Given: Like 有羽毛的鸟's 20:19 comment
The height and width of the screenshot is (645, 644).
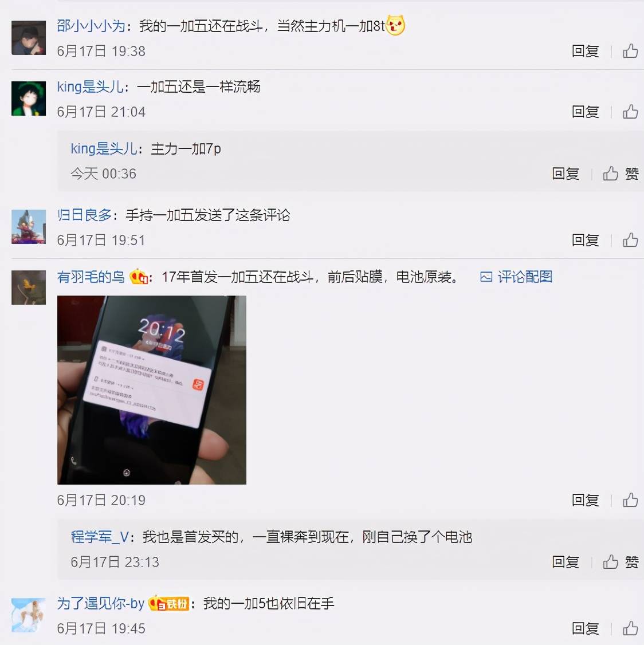Looking at the screenshot, I should coord(630,500).
